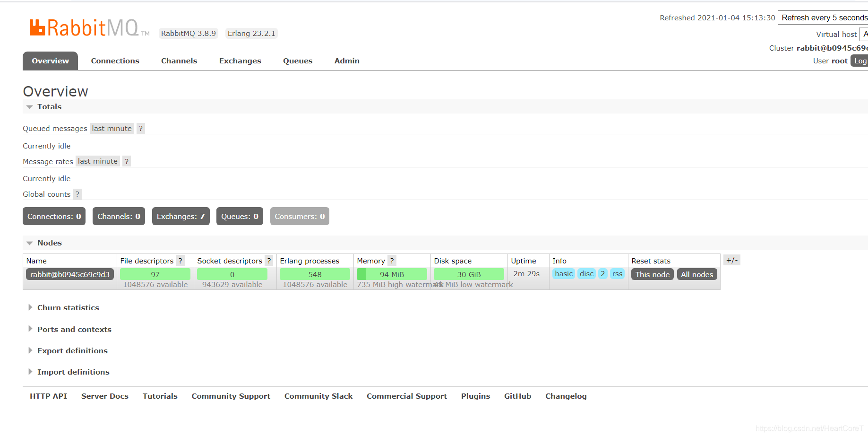Viewport: 868px width, 437px height.
Task: Click the disc info tag
Action: tap(586, 274)
